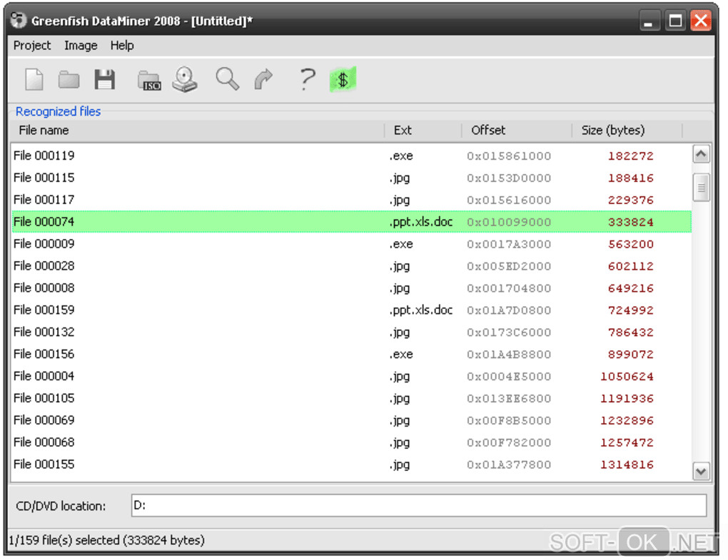The image size is (728, 560).
Task: Start scanning with the magnifier icon
Action: click(228, 79)
